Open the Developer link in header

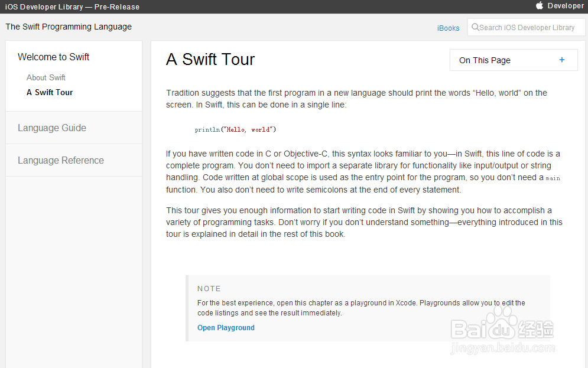click(566, 6)
